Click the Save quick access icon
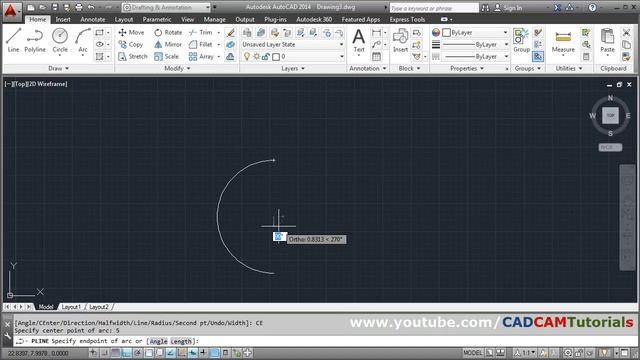Image resolution: width=640 pixels, height=360 pixels. 55,7
